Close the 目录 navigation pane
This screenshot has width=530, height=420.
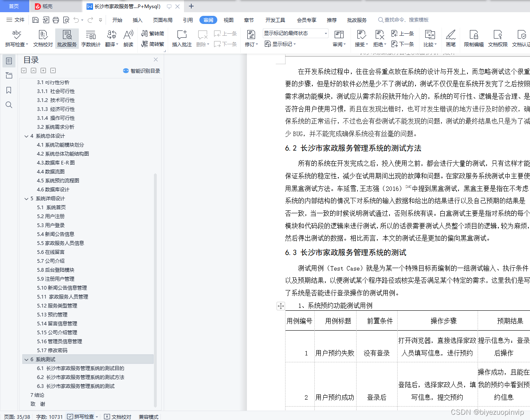(x=156, y=59)
